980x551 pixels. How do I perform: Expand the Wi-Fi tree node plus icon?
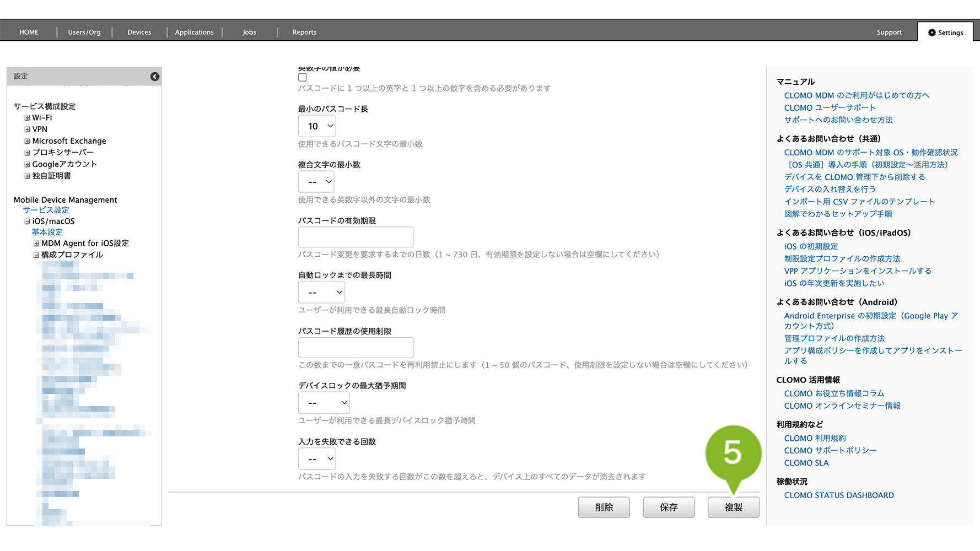click(27, 118)
